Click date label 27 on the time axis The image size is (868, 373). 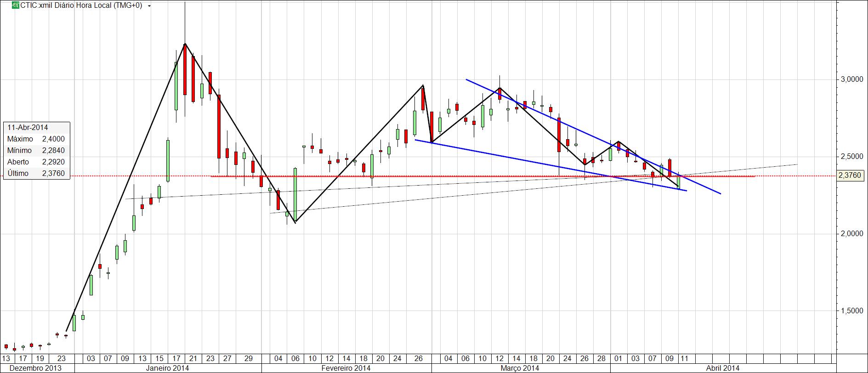pos(227,358)
